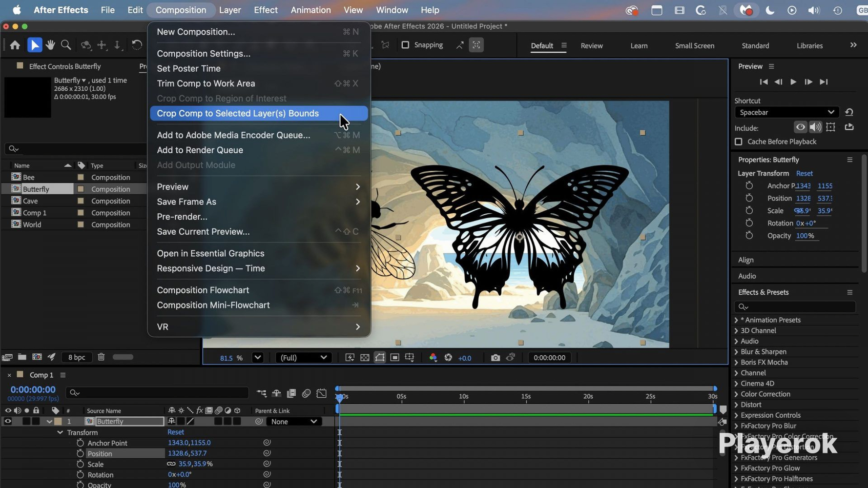
Task: Open the composition mini-flowchart in timeline
Action: point(262,393)
